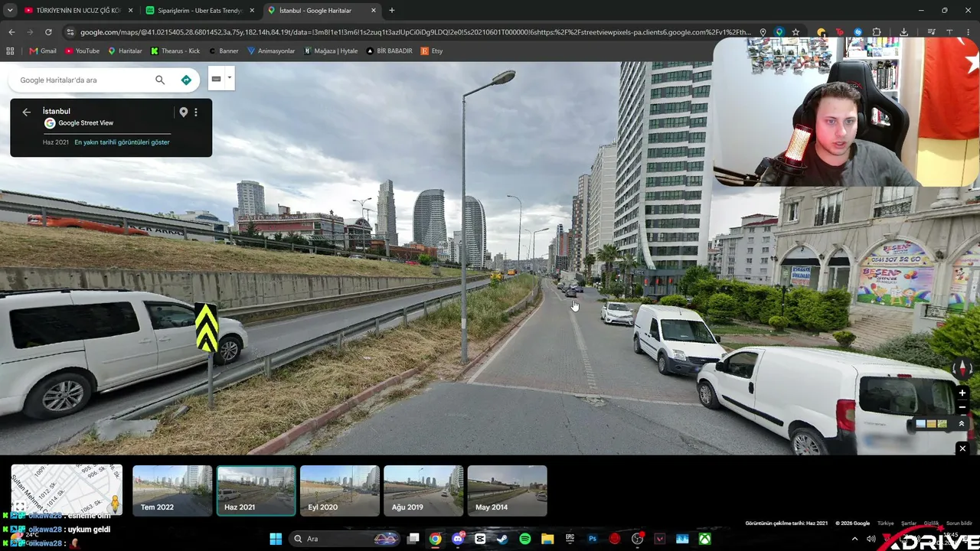
Task: Open the media control icon in Chrome toolbar
Action: (931, 32)
